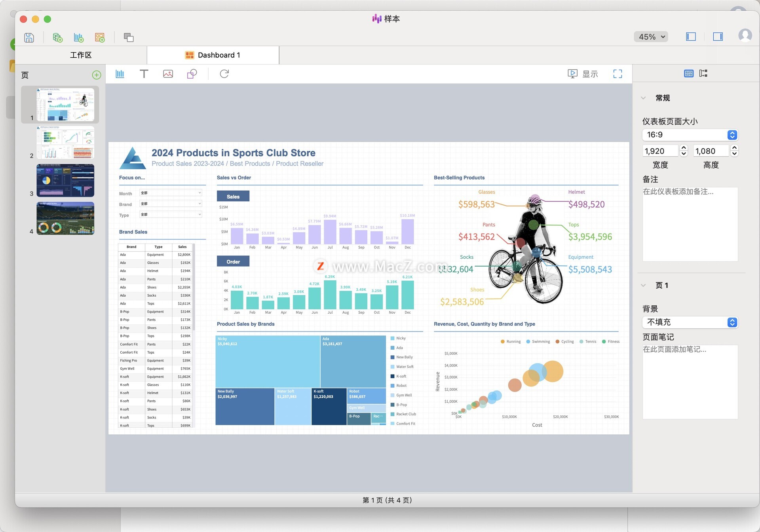Click the overlapping windows icon in toolbar

(129, 37)
